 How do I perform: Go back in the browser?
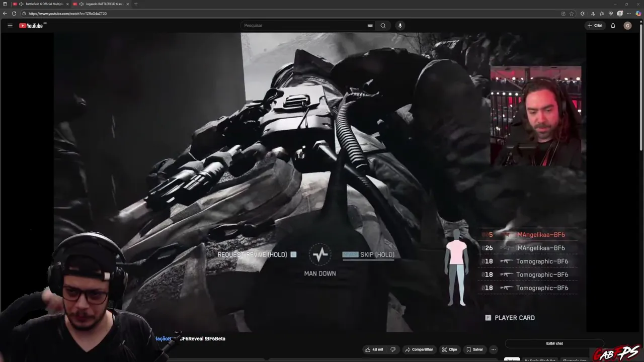pos(5,14)
